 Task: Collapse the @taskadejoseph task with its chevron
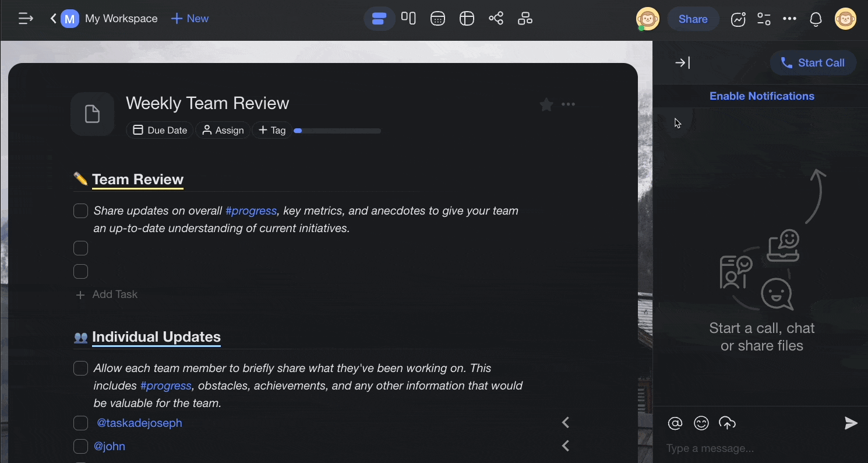tap(565, 422)
